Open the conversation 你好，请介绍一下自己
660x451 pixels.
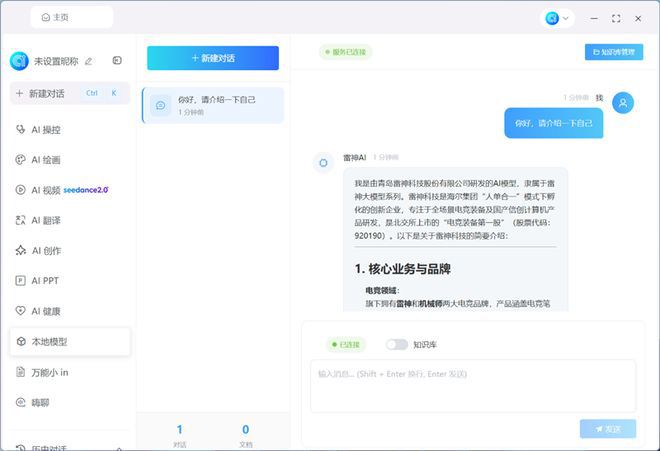click(x=213, y=105)
